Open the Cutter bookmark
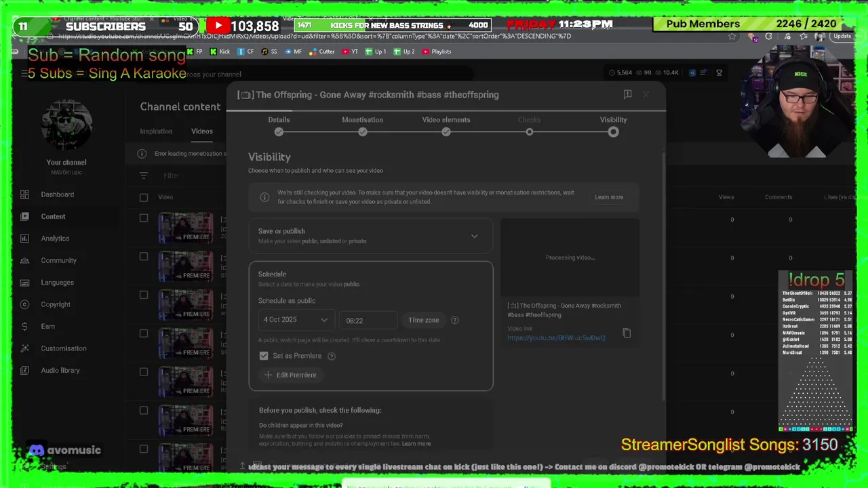The width and height of the screenshot is (868, 488). [x=323, y=52]
